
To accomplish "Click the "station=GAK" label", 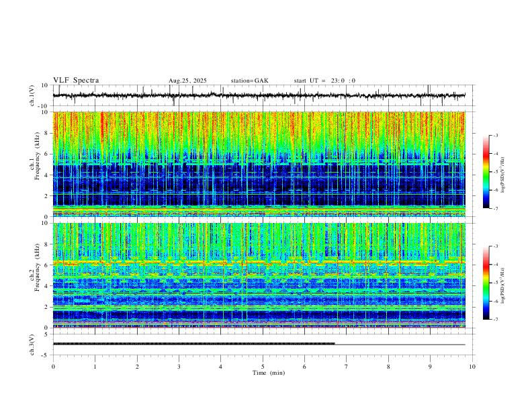I will coord(249,81).
